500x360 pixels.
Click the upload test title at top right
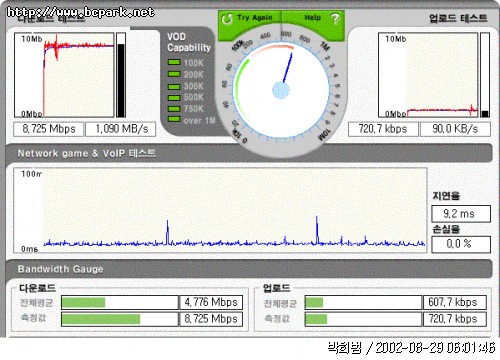(x=458, y=18)
